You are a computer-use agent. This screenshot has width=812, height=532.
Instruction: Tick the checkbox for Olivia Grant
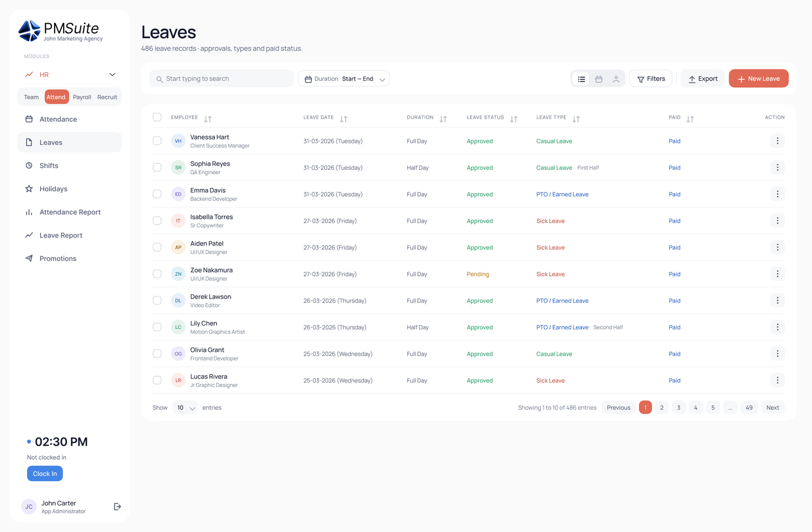157,354
